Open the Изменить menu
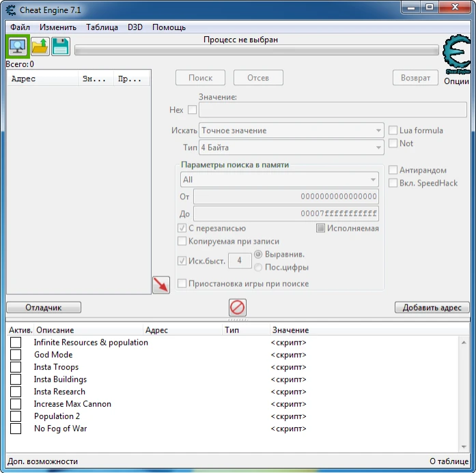The width and height of the screenshot is (476, 473). point(57,27)
